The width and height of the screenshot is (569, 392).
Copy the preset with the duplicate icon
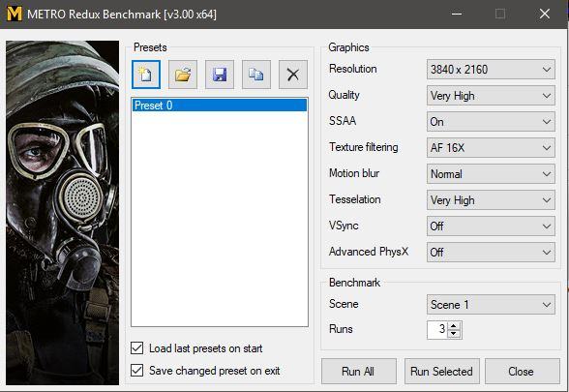(256, 75)
